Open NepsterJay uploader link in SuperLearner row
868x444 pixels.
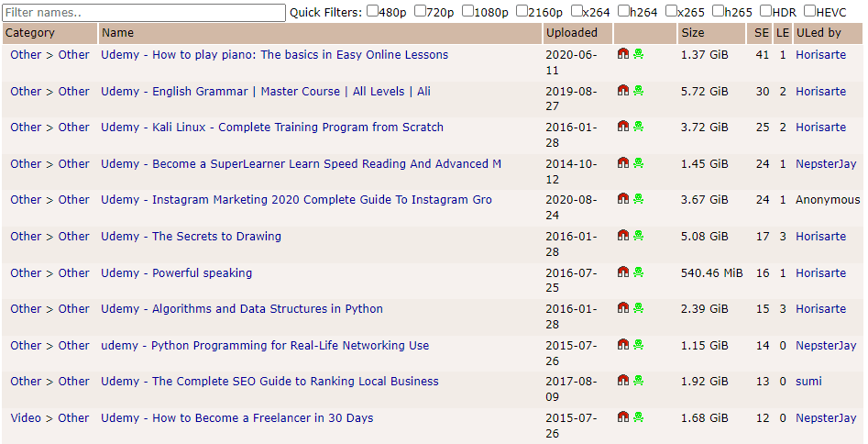click(x=826, y=163)
